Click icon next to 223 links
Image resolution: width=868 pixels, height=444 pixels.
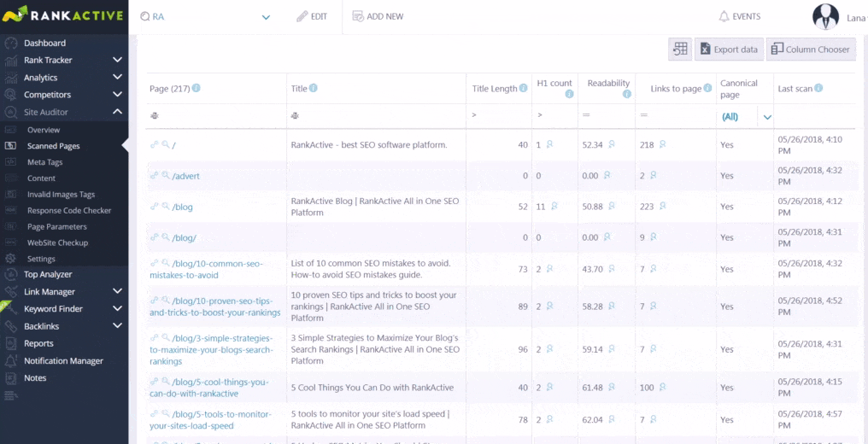point(663,206)
